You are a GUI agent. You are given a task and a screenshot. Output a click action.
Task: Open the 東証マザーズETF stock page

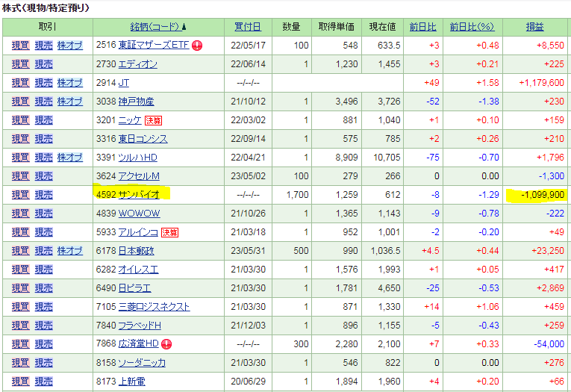click(x=154, y=45)
